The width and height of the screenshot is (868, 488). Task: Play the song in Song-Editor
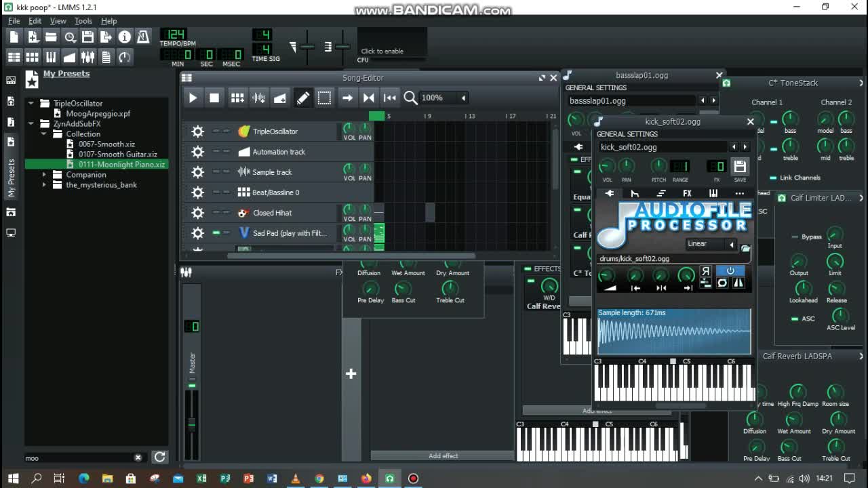pyautogui.click(x=193, y=98)
